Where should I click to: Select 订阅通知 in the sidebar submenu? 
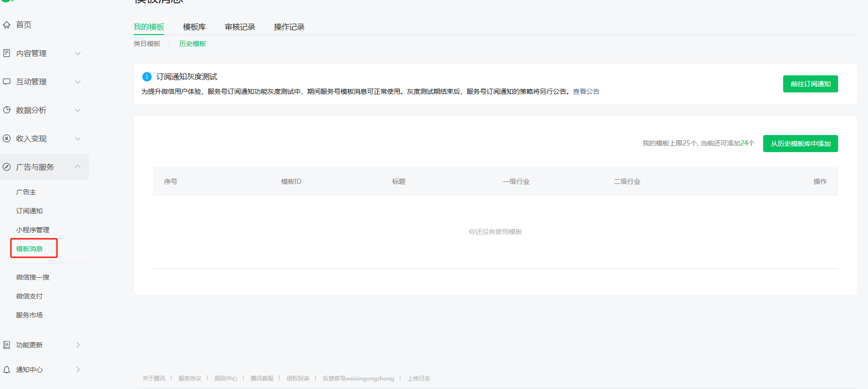point(29,211)
